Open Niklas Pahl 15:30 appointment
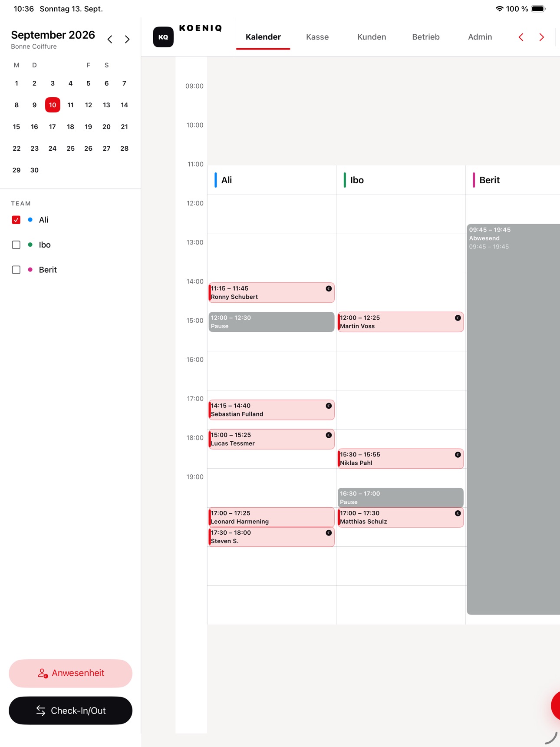 point(400,459)
